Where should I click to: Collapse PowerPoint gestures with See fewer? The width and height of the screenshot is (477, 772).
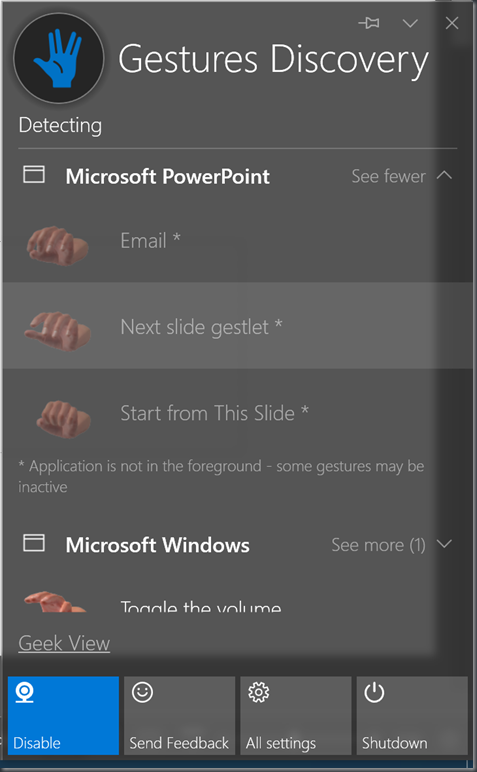388,176
